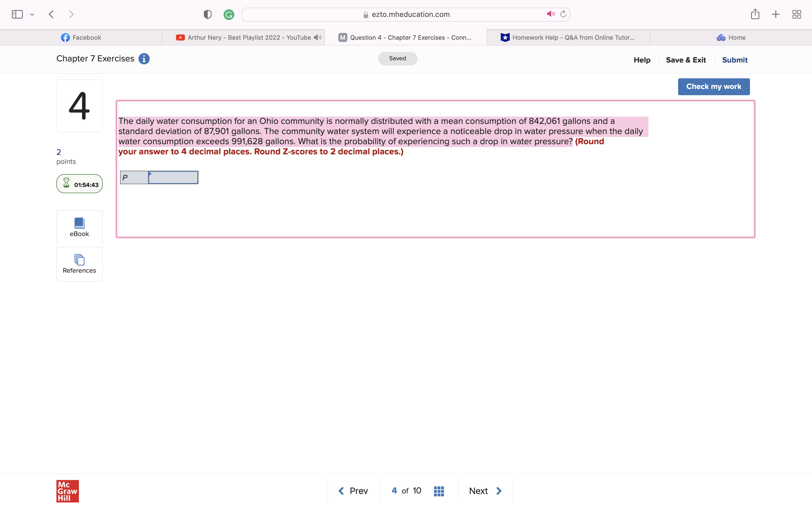Toggle the Safari sidebar
Screen dimensions: 812x507
point(17,14)
